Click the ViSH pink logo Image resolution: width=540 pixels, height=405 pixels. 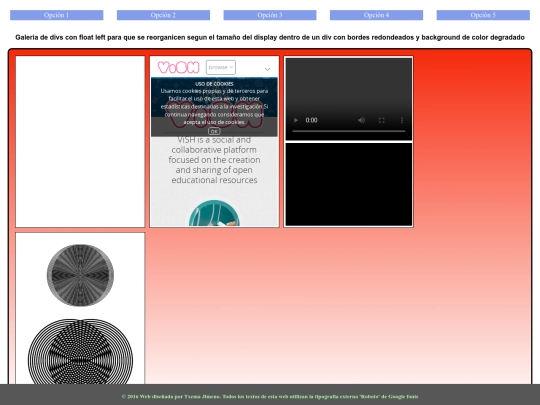point(178,67)
